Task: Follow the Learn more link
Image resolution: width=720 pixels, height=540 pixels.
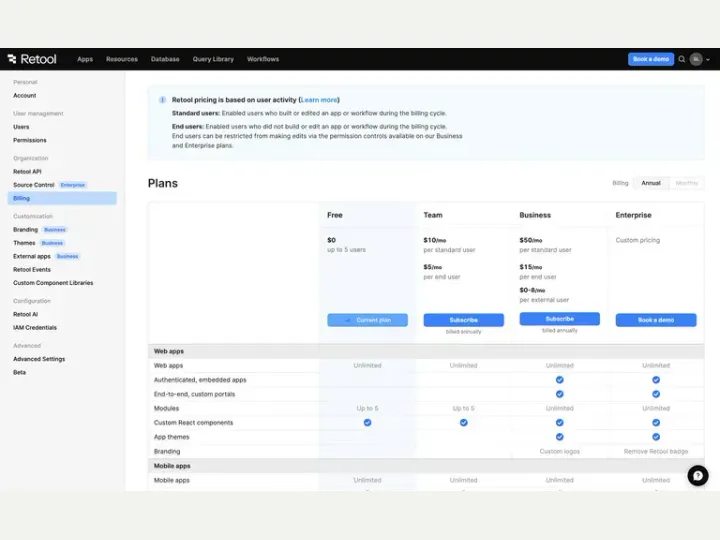Action: [319, 100]
